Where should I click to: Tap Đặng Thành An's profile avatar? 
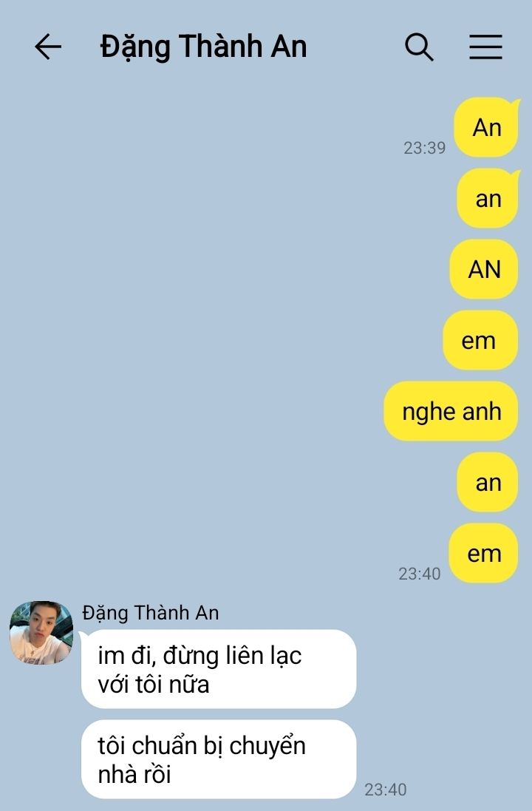click(x=41, y=632)
